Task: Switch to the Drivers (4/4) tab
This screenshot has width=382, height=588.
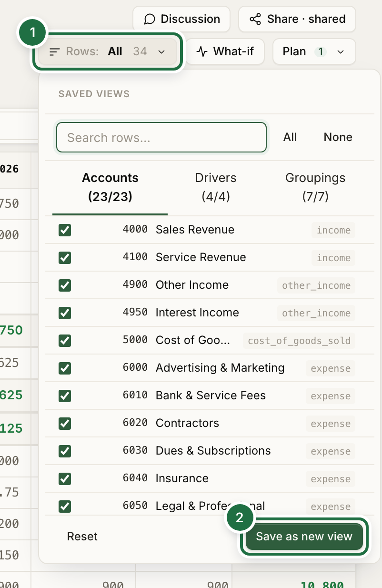Action: point(216,187)
